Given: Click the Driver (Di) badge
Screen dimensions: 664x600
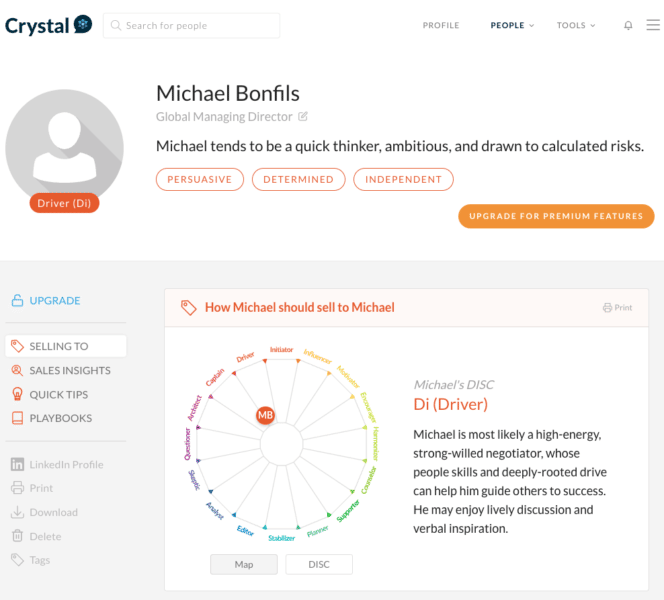Looking at the screenshot, I should tap(64, 203).
